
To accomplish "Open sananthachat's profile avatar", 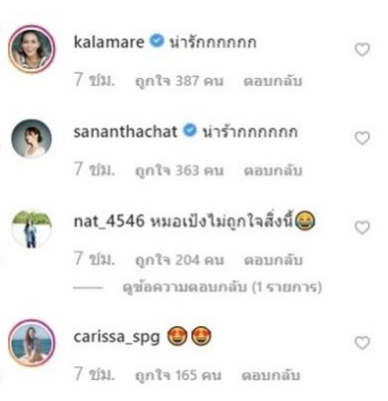I will point(32,138).
